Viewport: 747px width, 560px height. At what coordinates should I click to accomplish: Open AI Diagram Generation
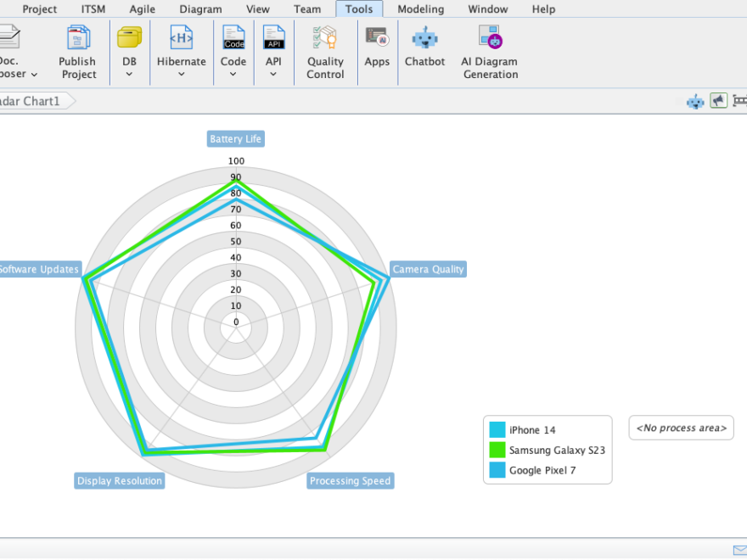[x=490, y=51]
